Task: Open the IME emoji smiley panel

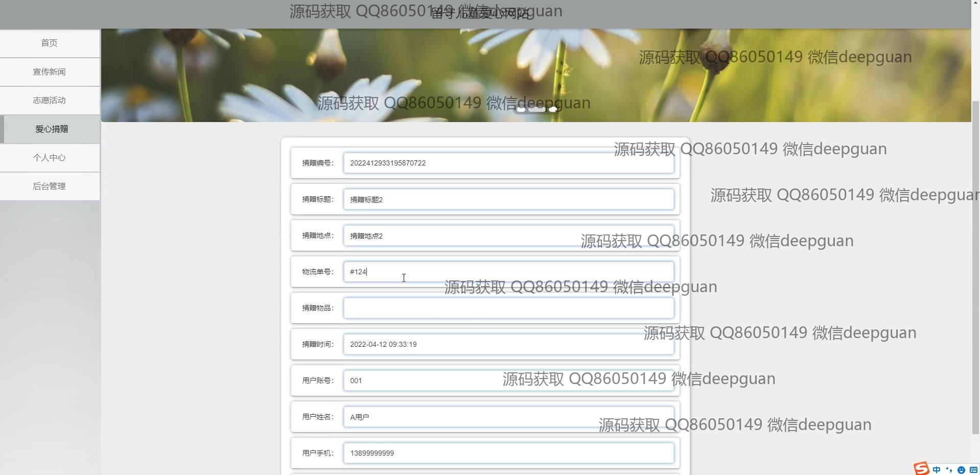Action: (x=961, y=469)
